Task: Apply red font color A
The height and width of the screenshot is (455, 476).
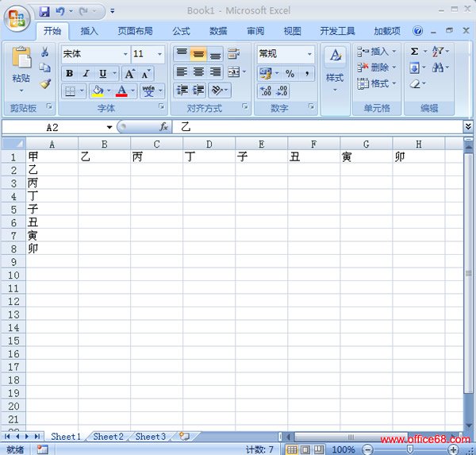Action: click(121, 91)
